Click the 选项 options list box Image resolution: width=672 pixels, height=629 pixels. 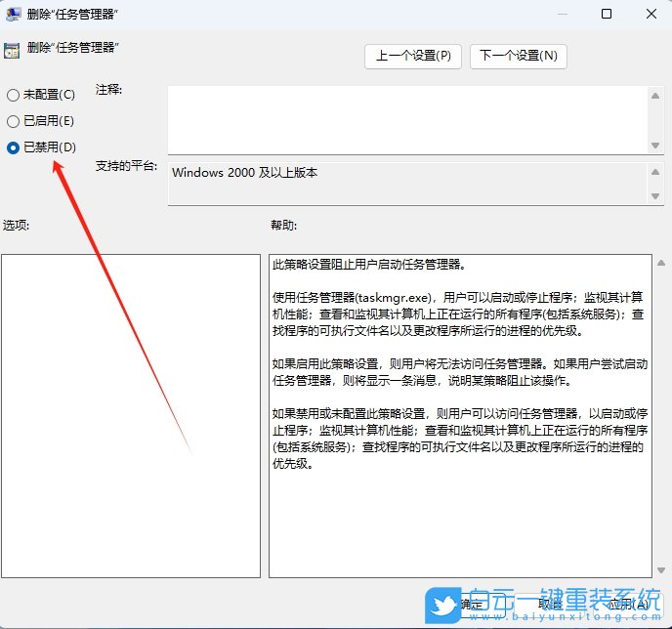131,416
